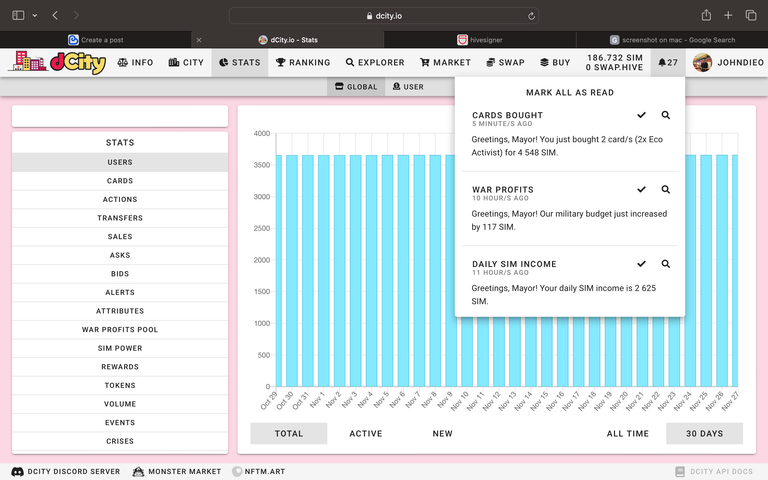Switch to the Google Search tab
768x480 pixels.
672,40
